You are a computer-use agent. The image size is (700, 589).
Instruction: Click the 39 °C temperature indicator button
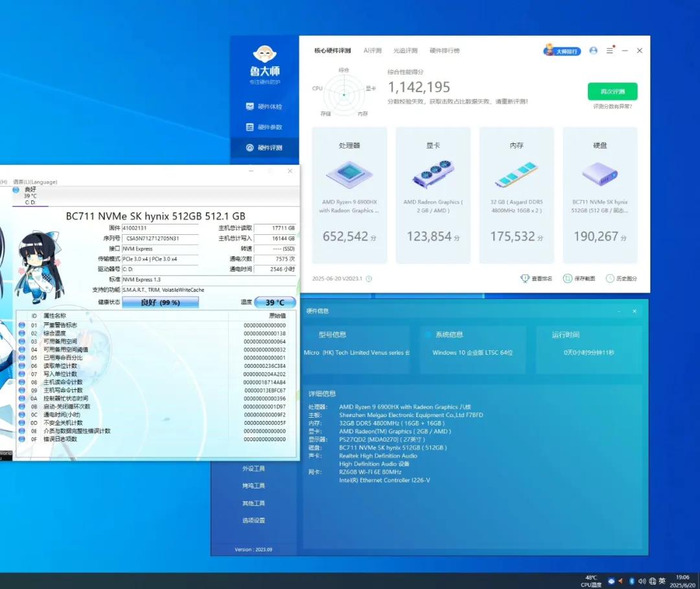tap(275, 302)
